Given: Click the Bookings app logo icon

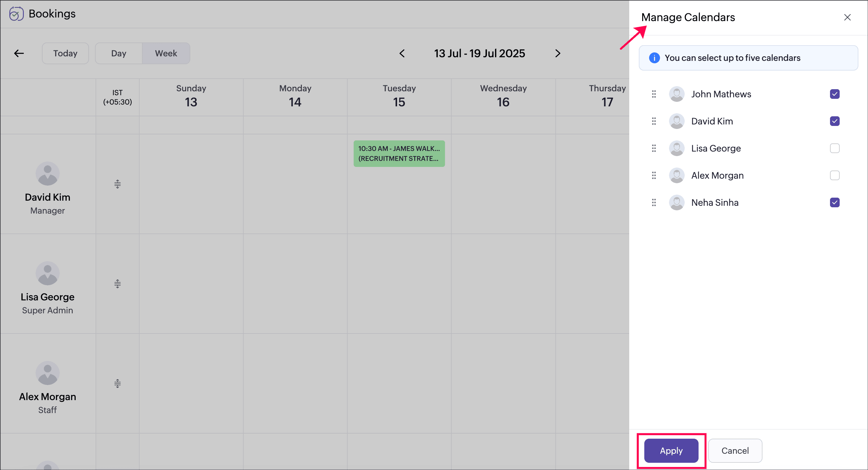Looking at the screenshot, I should point(16,14).
